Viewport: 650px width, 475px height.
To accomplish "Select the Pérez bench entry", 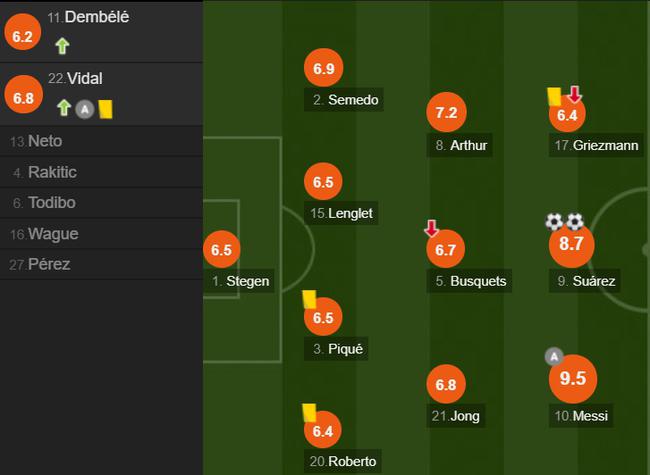I will [x=102, y=264].
